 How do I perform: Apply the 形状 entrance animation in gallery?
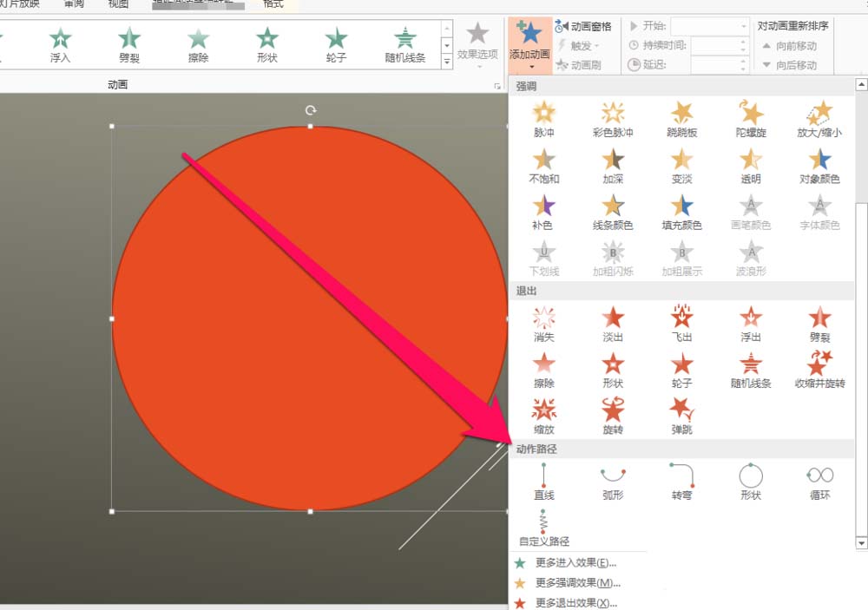266,45
